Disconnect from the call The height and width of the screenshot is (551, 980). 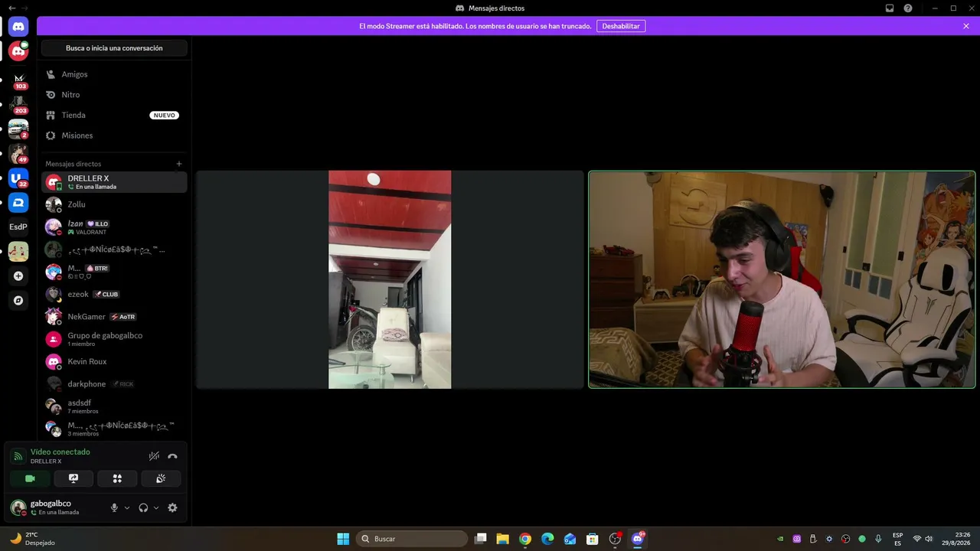tap(172, 456)
